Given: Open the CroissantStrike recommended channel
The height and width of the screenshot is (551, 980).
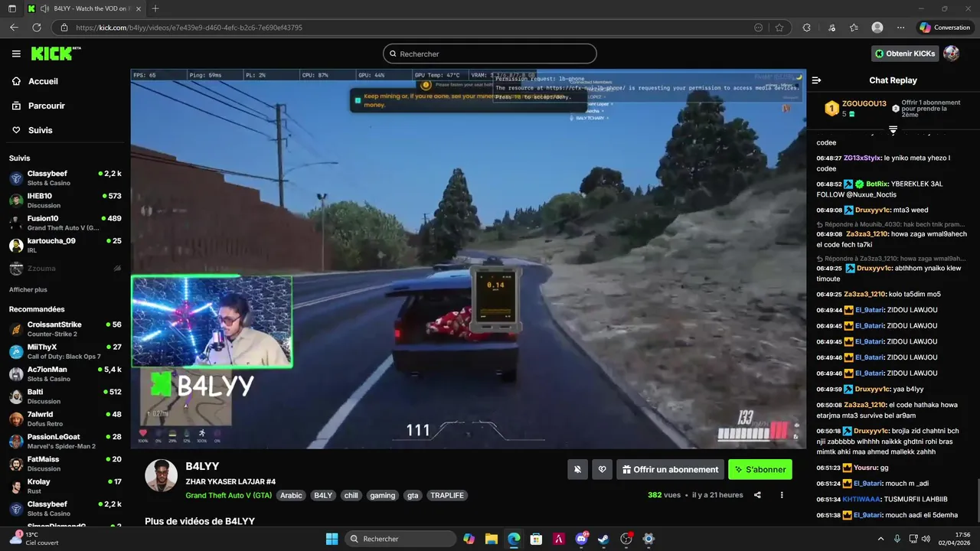Looking at the screenshot, I should point(65,329).
